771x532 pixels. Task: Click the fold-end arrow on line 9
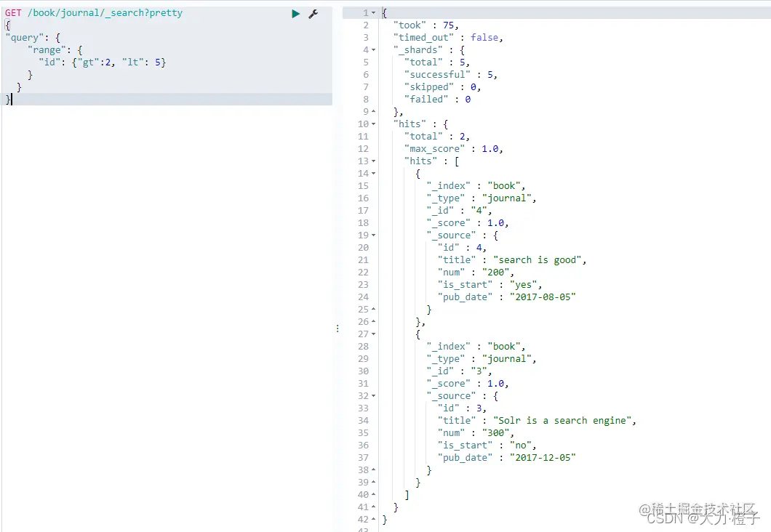[374, 111]
